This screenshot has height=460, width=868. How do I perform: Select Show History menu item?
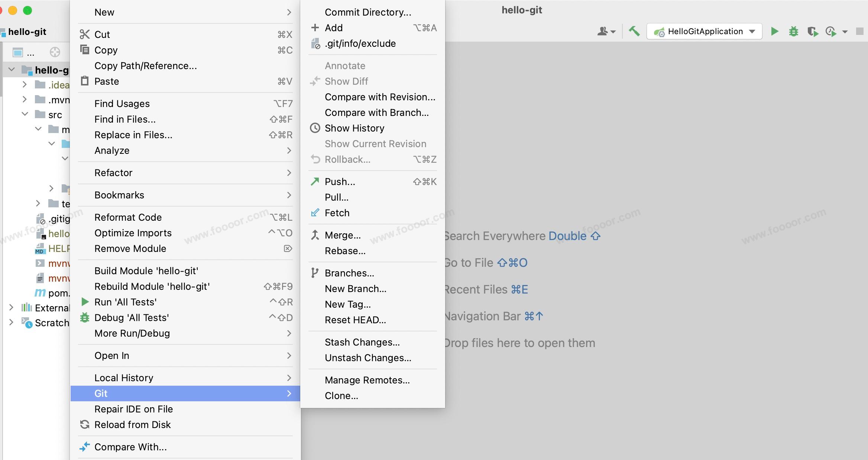pos(354,128)
